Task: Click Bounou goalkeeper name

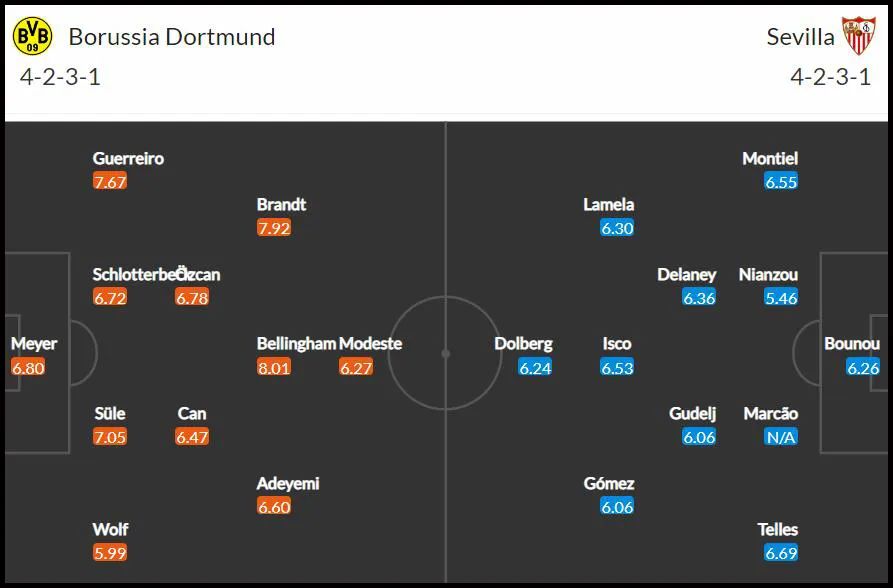Action: [x=852, y=344]
